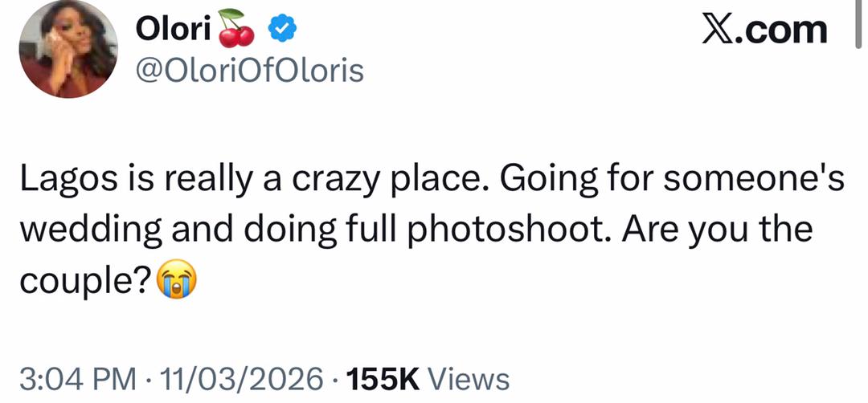Click the display name Olori

(x=173, y=30)
